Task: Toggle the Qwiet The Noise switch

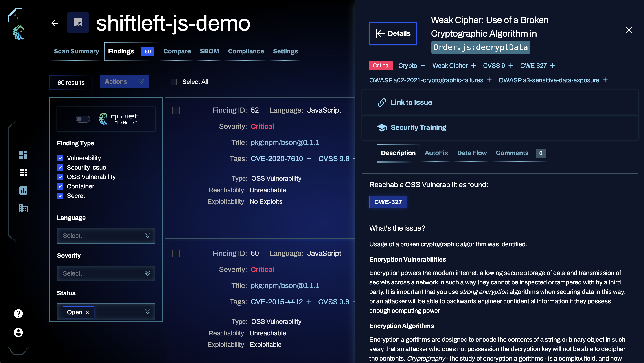Action: (83, 119)
